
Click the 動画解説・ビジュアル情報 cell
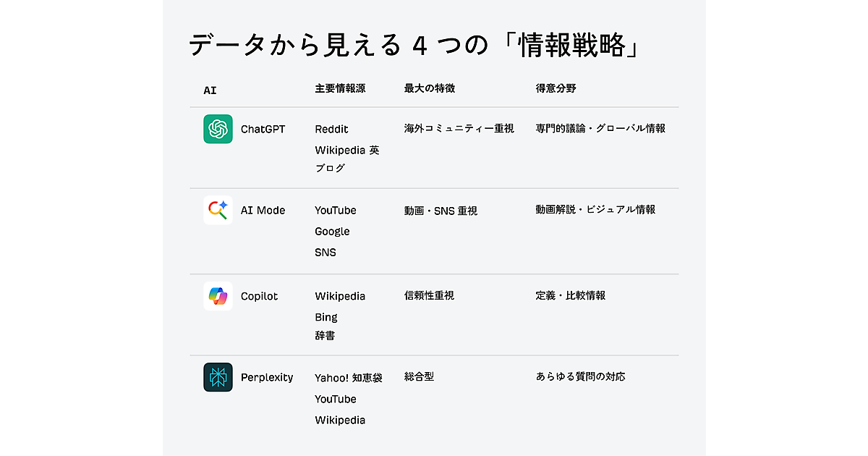pyautogui.click(x=595, y=209)
